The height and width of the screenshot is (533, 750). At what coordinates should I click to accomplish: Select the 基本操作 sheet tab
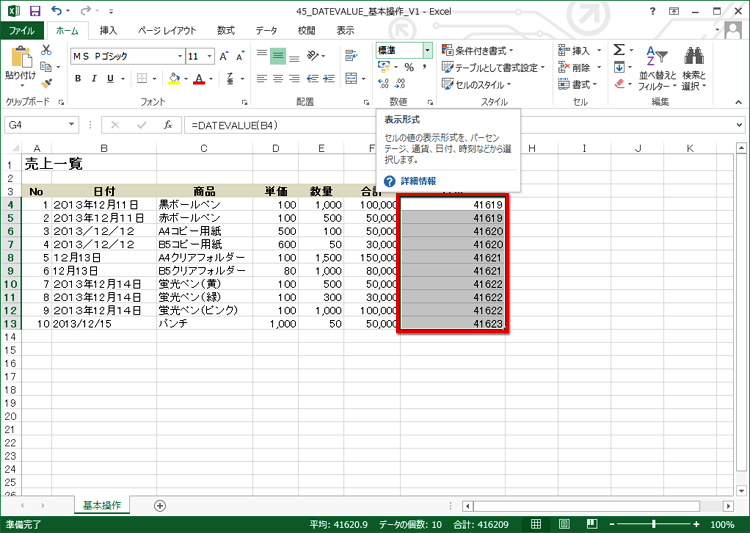coord(102,505)
